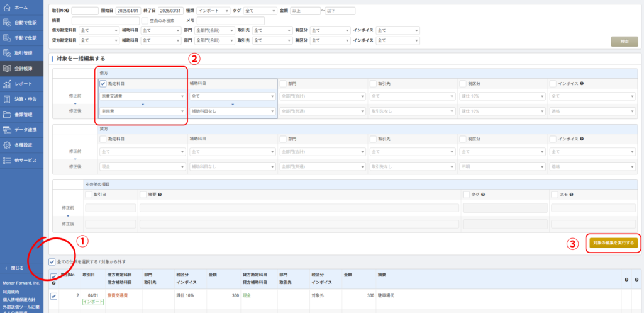Click the help icon next to 取引No filter
The height and width of the screenshot is (313, 644).
(68, 11)
